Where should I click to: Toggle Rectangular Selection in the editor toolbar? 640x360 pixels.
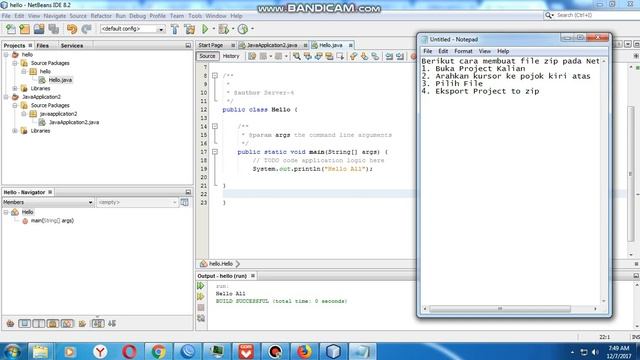(x=340, y=56)
